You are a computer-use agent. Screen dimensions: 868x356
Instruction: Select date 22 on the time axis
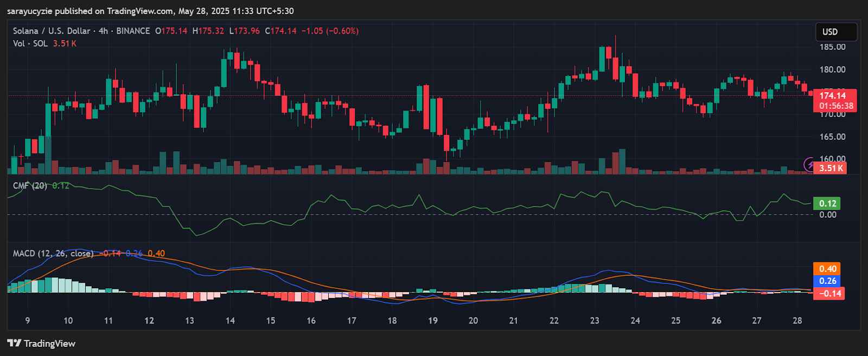[554, 320]
